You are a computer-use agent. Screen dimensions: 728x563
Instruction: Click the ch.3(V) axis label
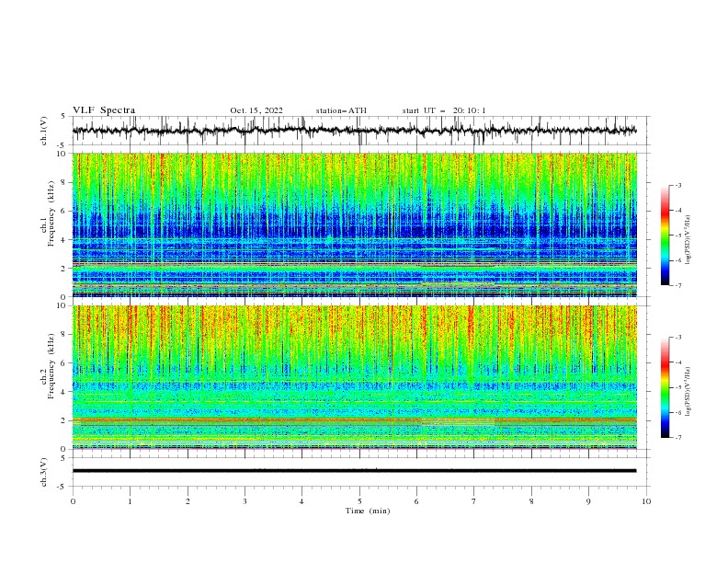pyautogui.click(x=44, y=472)
